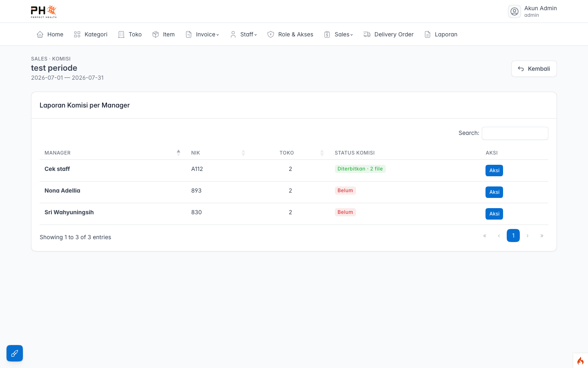This screenshot has width=588, height=368.
Task: Expand the Sales dropdown menu
Action: [339, 34]
